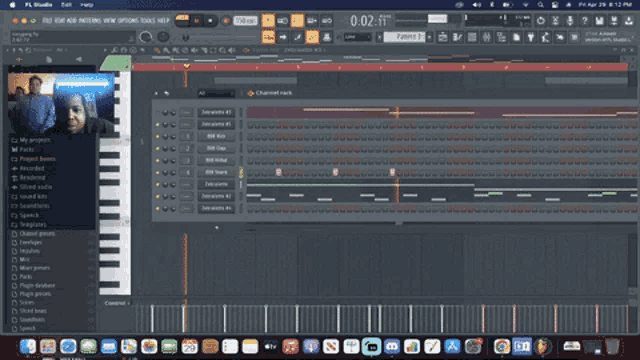Mute the 808 HiHat channel
640x360 pixels.
click(158, 160)
